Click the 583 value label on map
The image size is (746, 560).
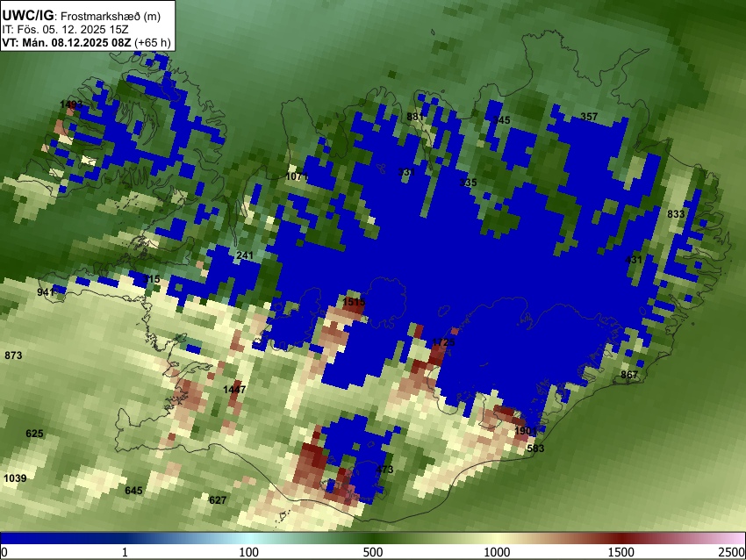pos(535,449)
